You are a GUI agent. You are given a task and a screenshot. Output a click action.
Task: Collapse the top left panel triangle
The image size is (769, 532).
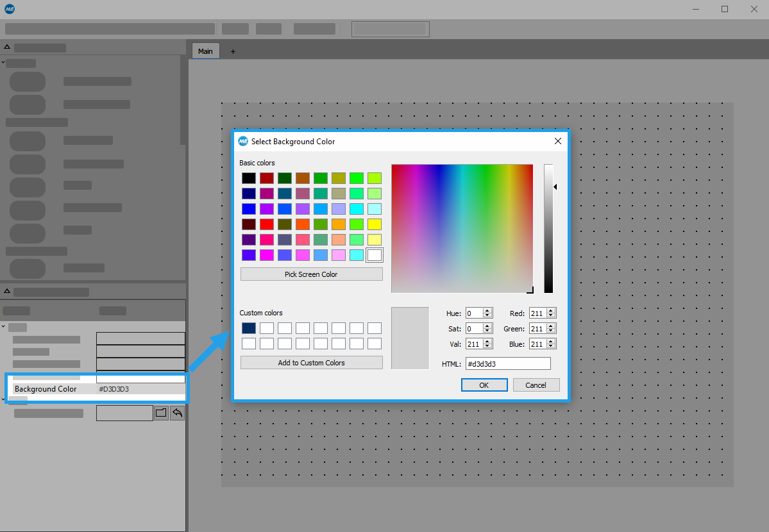tap(7, 47)
